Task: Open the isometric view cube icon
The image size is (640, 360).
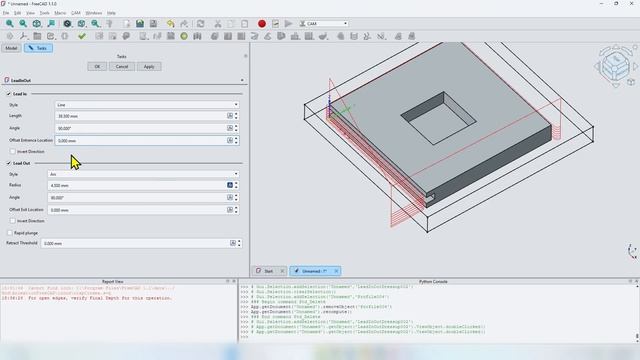Action: tap(37, 24)
